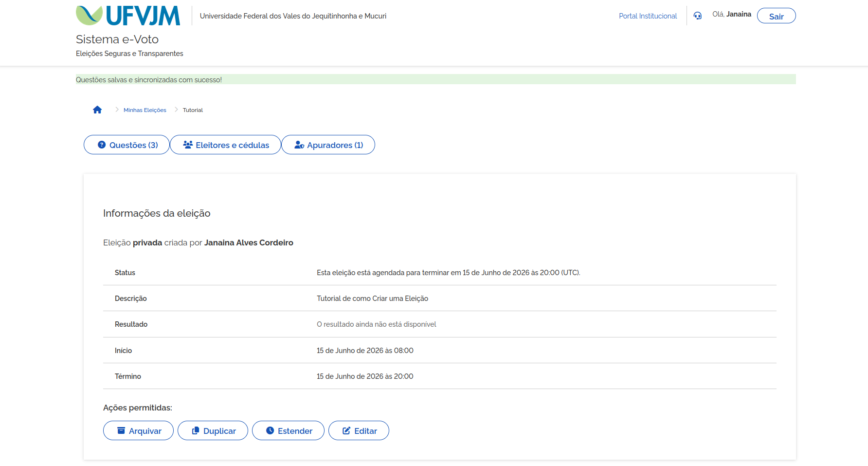Click the success message about Questões salvas
Screen dimensions: 868x466
tap(435, 79)
